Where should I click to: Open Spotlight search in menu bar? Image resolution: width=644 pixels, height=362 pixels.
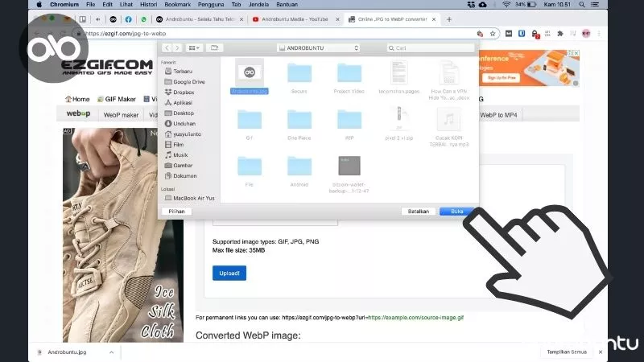(582, 5)
